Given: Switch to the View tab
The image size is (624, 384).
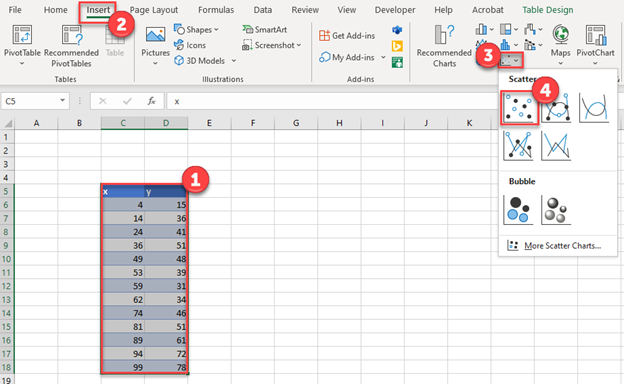Looking at the screenshot, I should (x=347, y=10).
